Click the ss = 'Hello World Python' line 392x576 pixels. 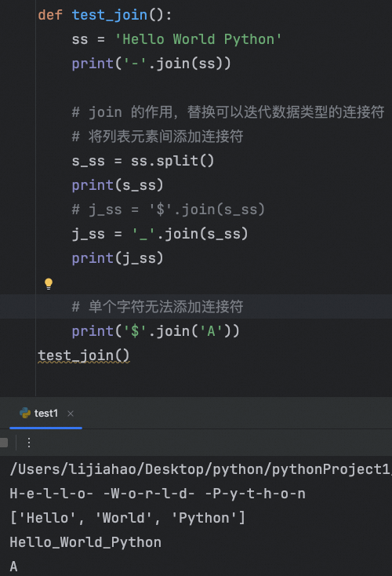176,39
